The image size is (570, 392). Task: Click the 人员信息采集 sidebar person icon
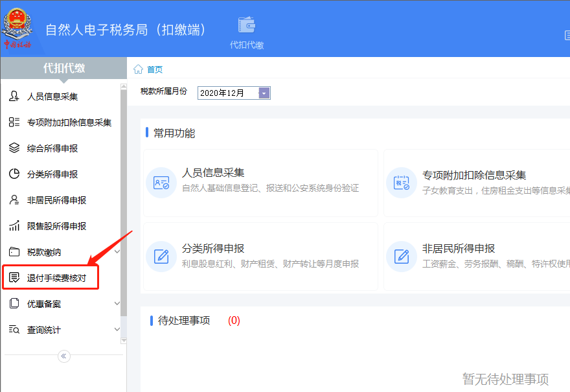(14, 97)
